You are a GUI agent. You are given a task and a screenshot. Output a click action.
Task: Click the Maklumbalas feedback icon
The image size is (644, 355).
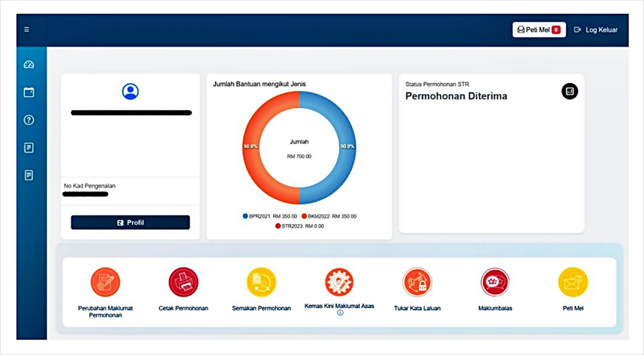point(495,282)
